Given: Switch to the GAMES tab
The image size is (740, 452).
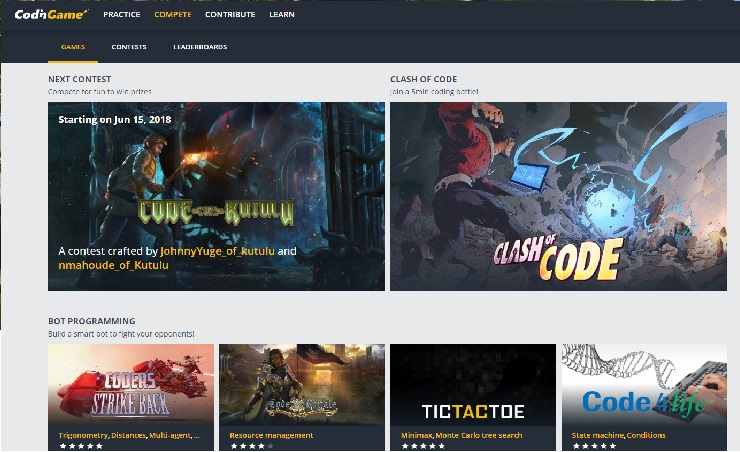Looking at the screenshot, I should (x=73, y=47).
